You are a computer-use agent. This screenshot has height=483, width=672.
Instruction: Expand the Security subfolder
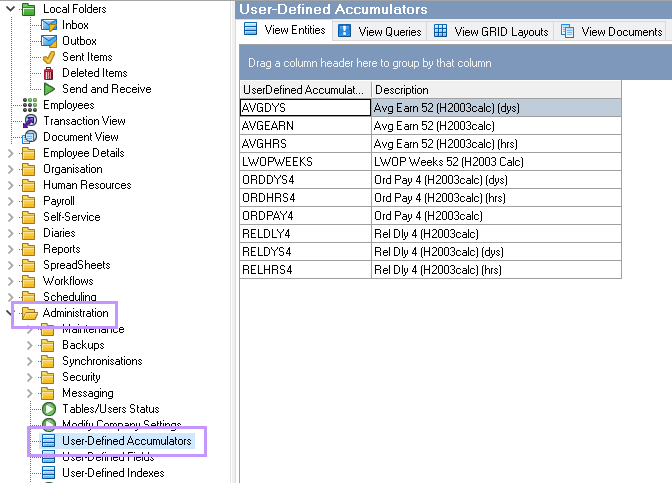(x=30, y=377)
